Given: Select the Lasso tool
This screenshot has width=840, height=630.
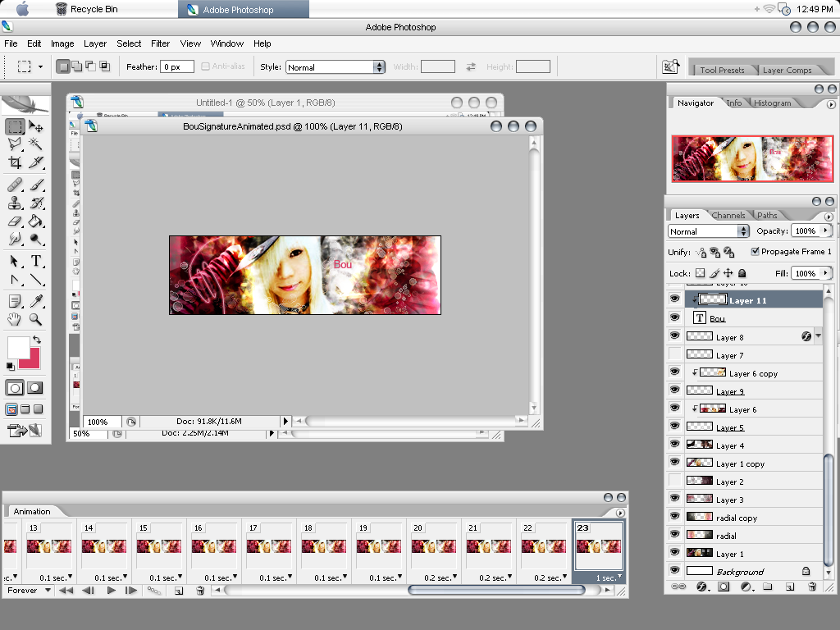Looking at the screenshot, I should 15,144.
